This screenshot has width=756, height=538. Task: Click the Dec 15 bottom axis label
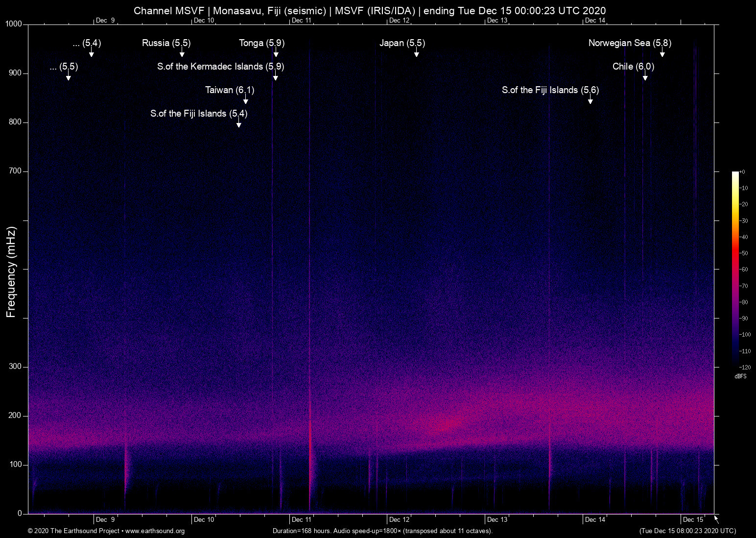coord(693,519)
